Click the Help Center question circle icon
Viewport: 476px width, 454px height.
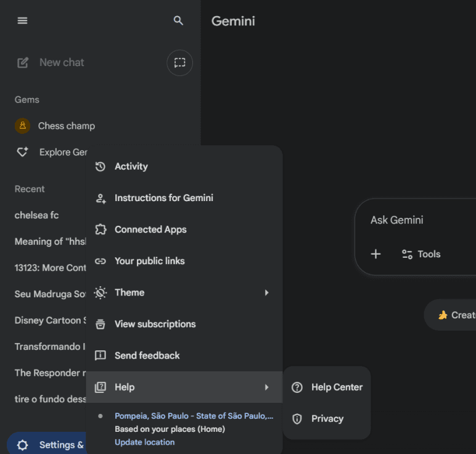(297, 387)
